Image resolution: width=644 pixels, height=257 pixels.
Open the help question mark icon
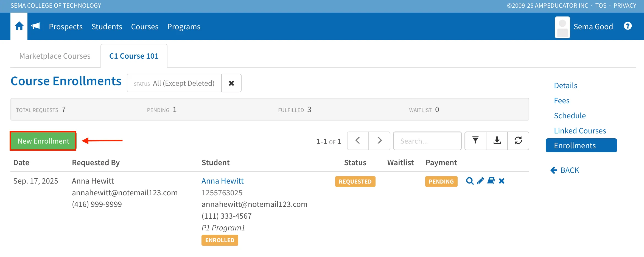[x=628, y=26]
